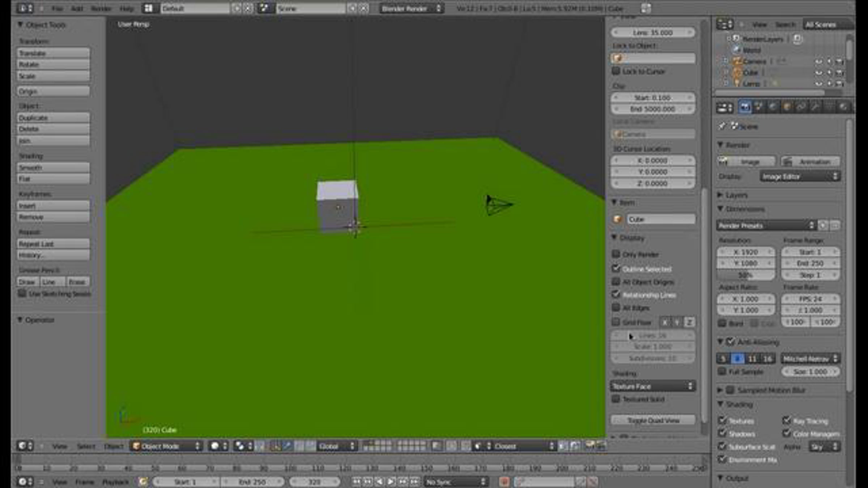The height and width of the screenshot is (488, 868).
Task: Open the Playback menu in timeline header
Action: 115,482
